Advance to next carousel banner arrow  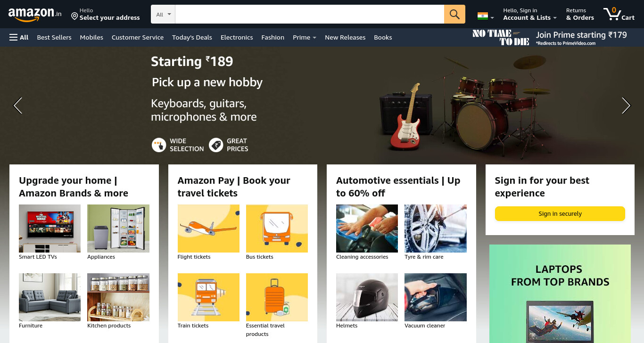click(x=626, y=106)
